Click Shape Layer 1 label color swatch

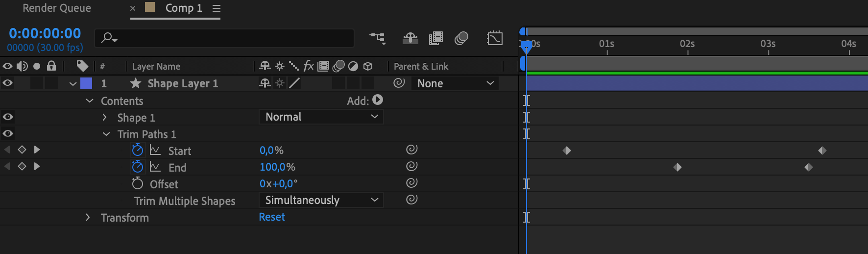[x=86, y=83]
